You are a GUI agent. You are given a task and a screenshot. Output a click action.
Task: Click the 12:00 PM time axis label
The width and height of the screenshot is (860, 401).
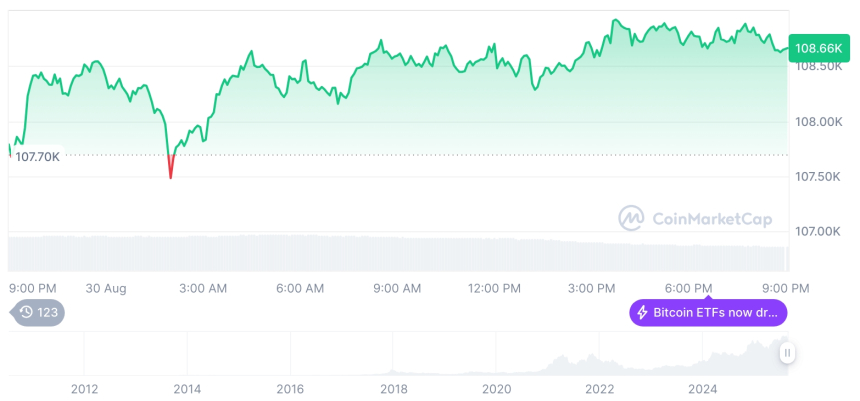(495, 288)
